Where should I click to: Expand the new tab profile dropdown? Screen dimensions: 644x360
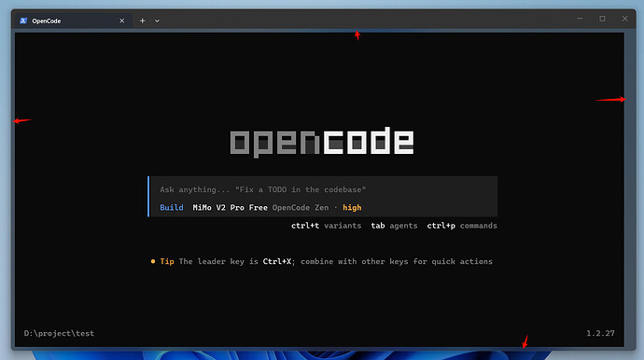click(157, 21)
